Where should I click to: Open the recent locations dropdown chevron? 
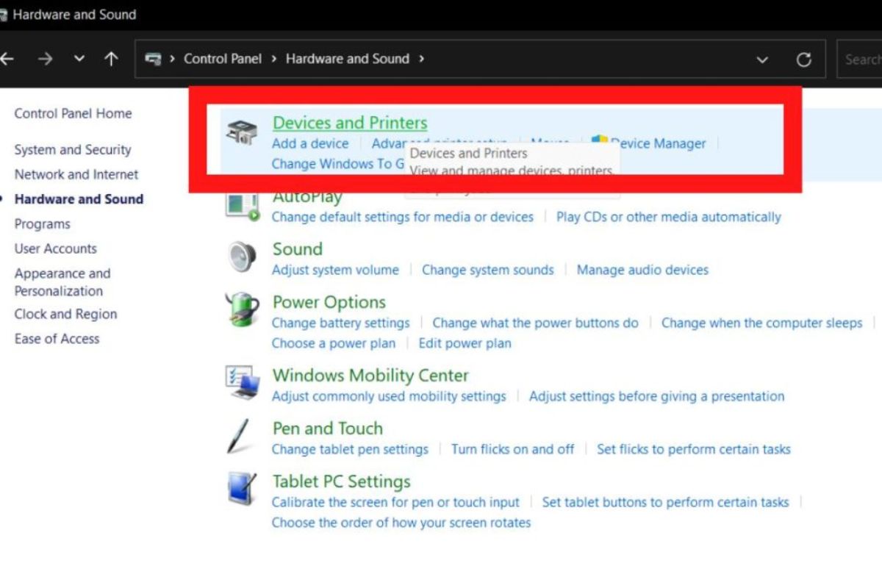(79, 60)
